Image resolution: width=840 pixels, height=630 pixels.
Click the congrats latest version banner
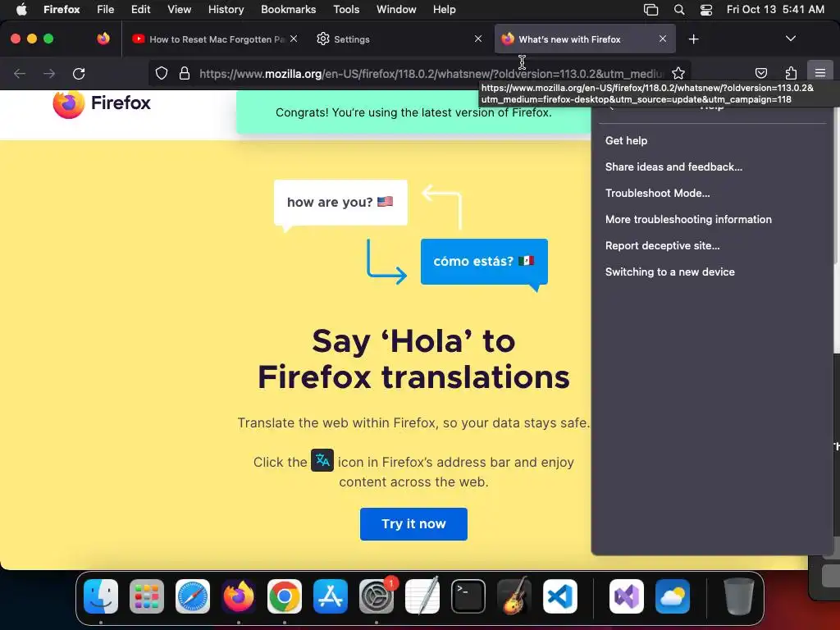(x=413, y=112)
